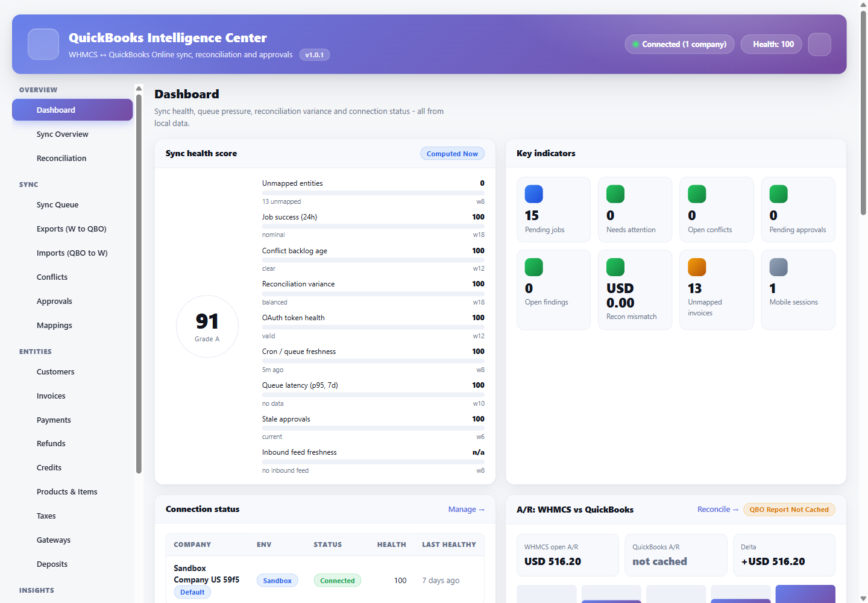Click the COMPANY column header
Image resolution: width=868 pixels, height=603 pixels.
point(192,545)
